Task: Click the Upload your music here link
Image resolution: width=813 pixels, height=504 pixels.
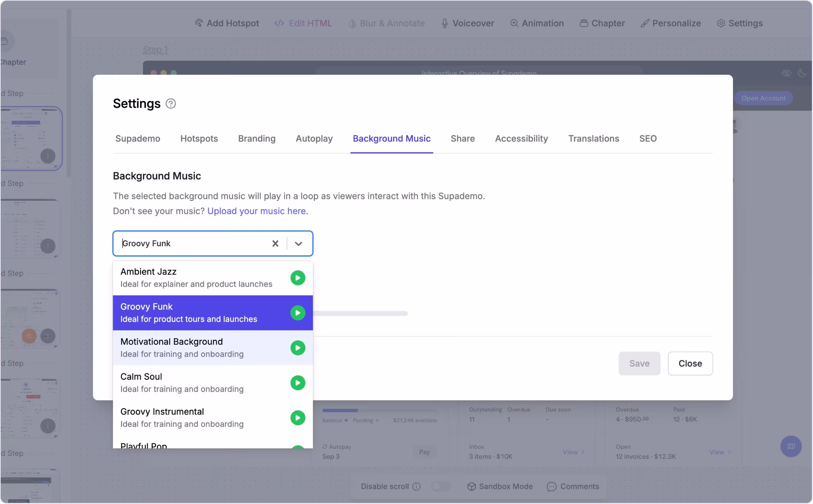Action: coord(257,211)
